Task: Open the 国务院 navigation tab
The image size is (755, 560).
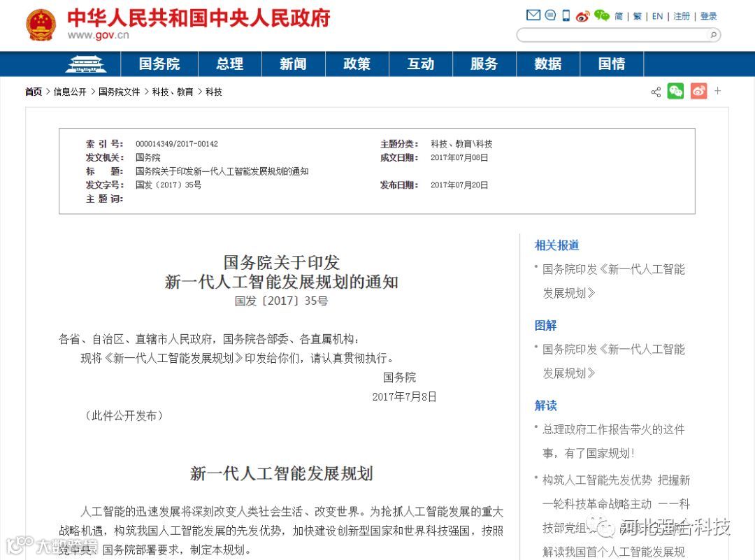Action: click(159, 64)
